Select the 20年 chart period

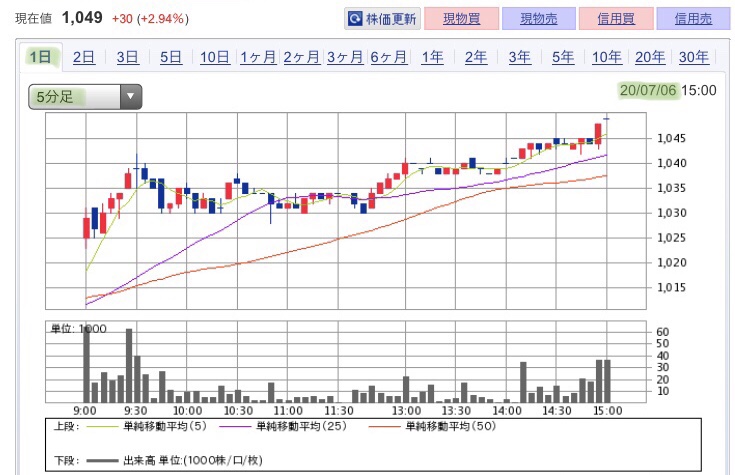coord(650,57)
